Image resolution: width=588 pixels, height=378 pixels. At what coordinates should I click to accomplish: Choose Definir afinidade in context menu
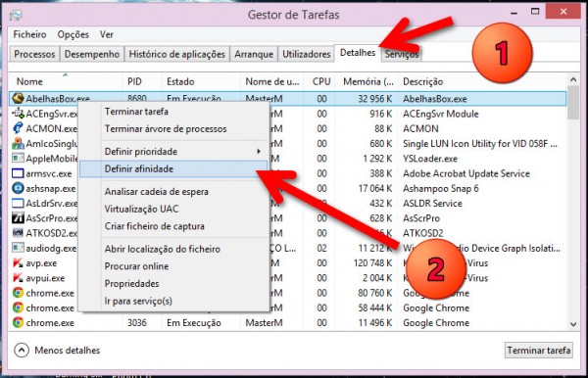173,169
